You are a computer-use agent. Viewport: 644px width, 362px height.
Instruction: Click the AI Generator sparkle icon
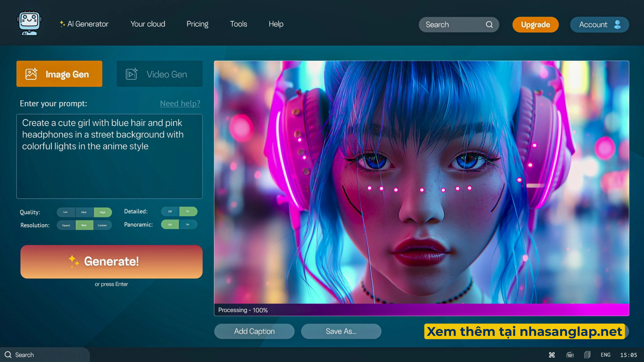pos(62,24)
